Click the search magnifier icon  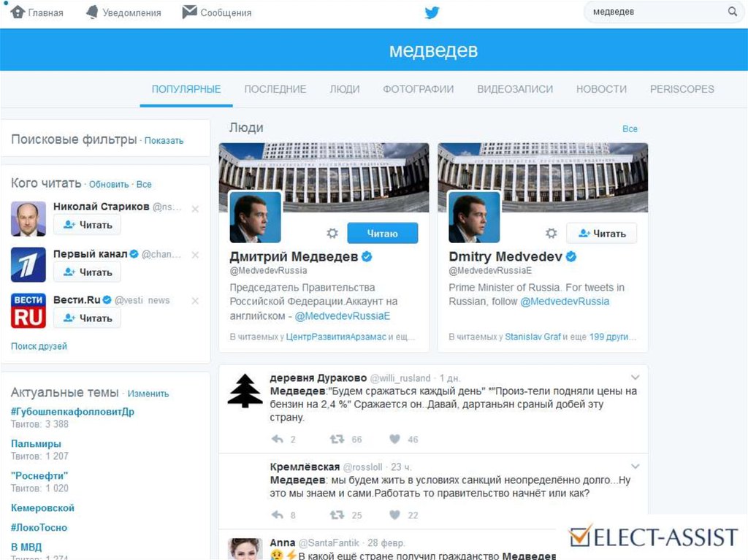[x=732, y=12]
